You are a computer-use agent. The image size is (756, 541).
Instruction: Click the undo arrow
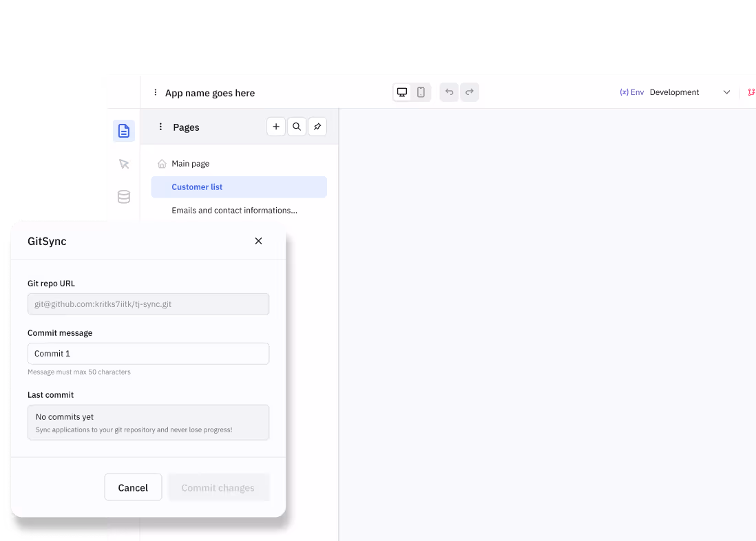point(449,92)
